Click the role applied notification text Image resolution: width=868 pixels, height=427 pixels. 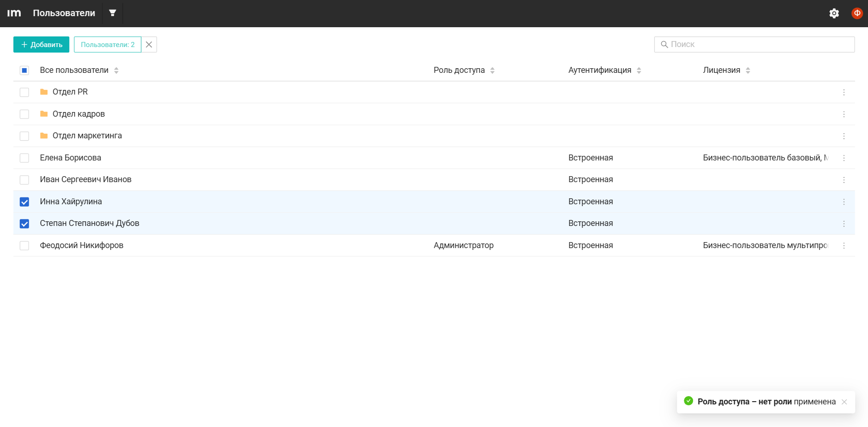766,402
